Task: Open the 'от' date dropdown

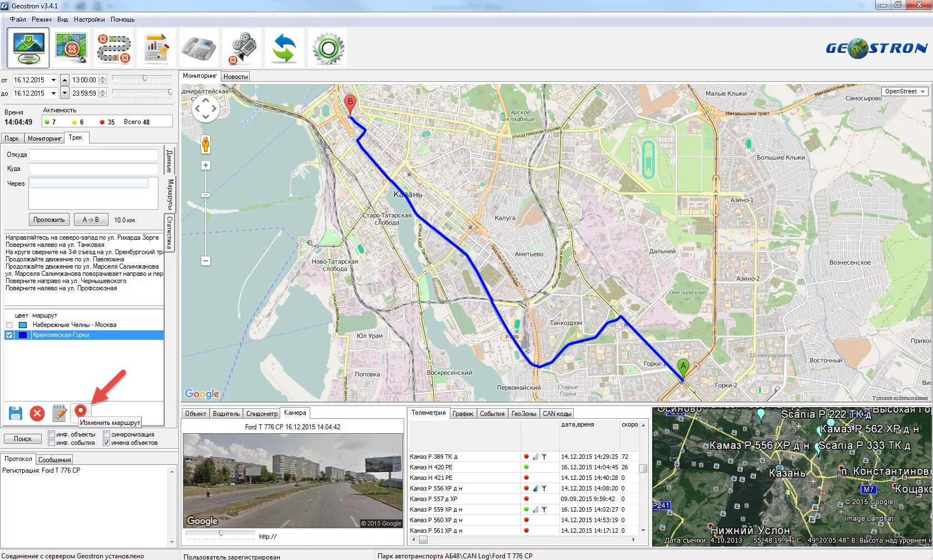Action: point(53,80)
